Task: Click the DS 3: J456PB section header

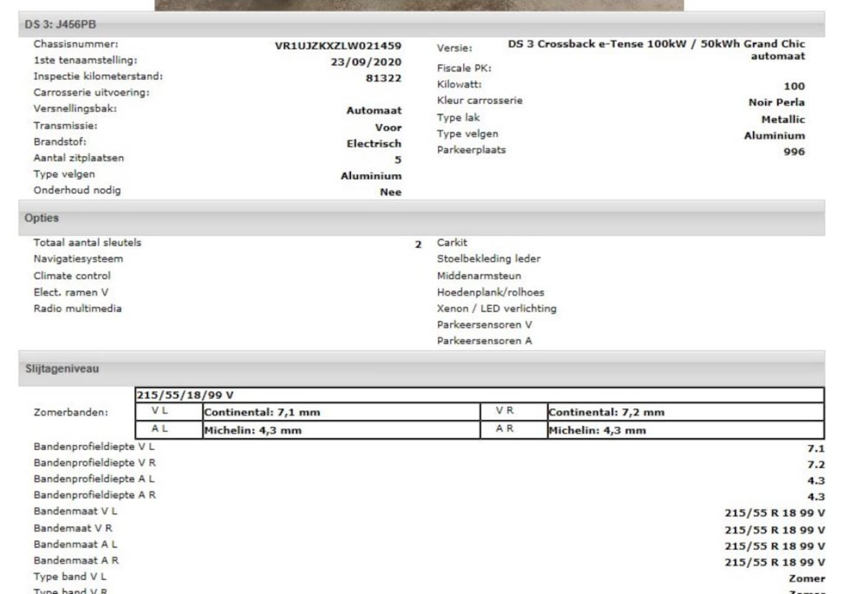Action: pyautogui.click(x=421, y=25)
